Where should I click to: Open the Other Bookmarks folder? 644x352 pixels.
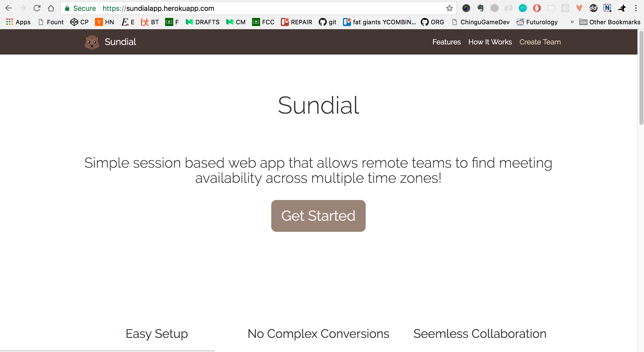(610, 22)
